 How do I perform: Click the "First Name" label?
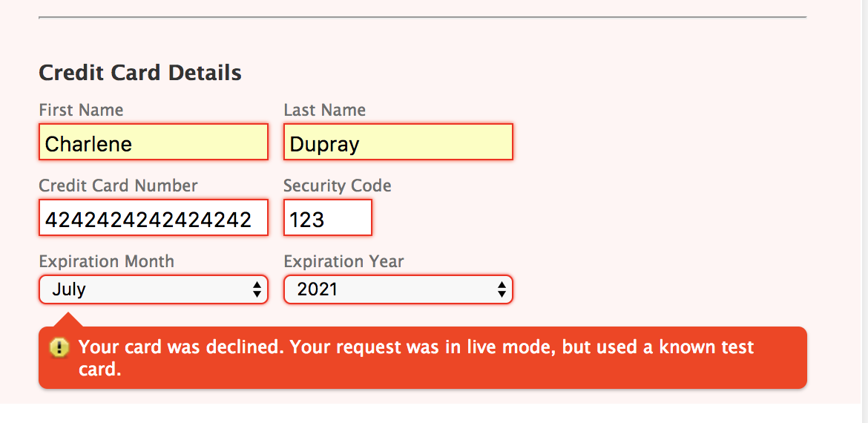tap(81, 111)
